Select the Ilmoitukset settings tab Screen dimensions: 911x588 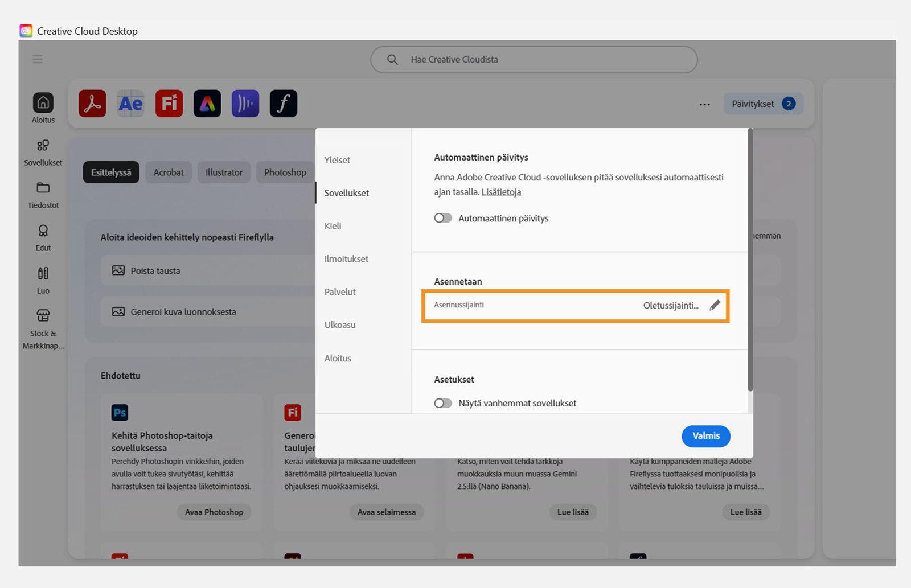tap(346, 259)
